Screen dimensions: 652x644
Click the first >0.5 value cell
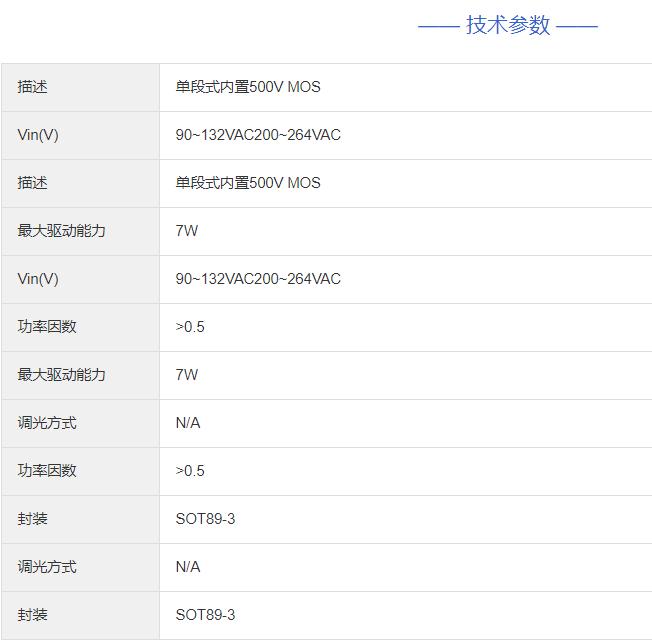pyautogui.click(x=190, y=327)
